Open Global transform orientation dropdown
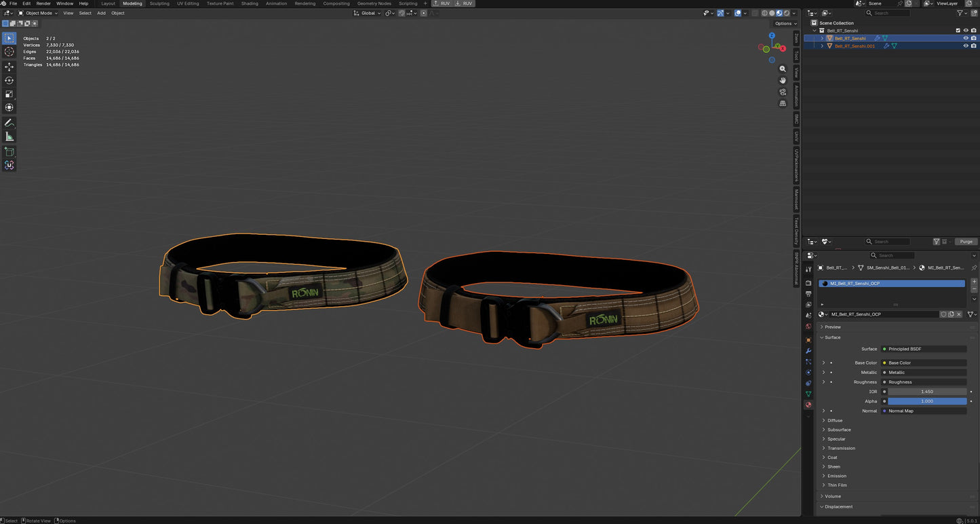This screenshot has height=524, width=980. pyautogui.click(x=367, y=13)
